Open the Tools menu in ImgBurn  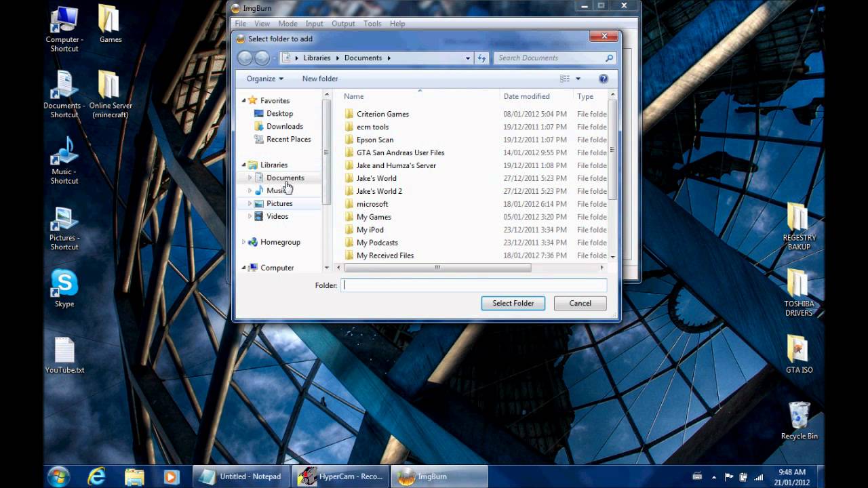click(x=372, y=24)
